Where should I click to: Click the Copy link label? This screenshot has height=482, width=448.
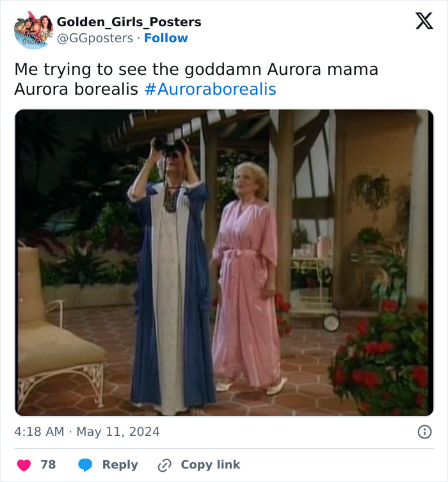coord(211,465)
